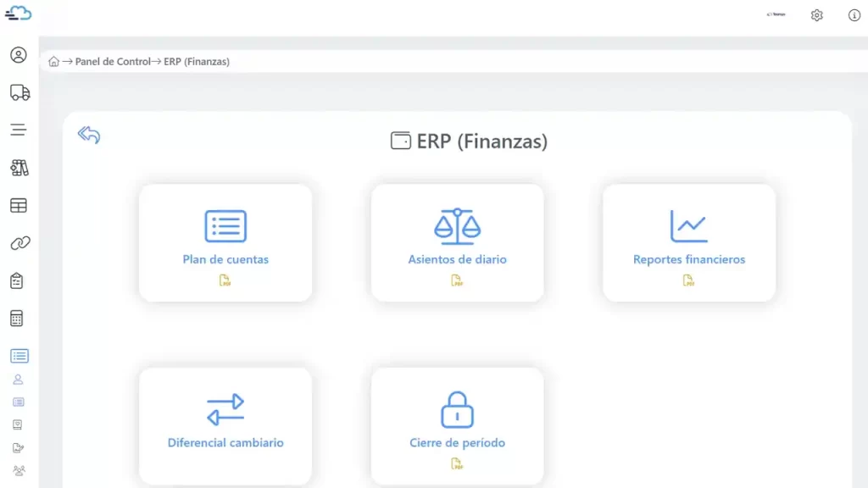Open the Reportes financieros chart icon
This screenshot has height=488, width=868.
tap(688, 224)
